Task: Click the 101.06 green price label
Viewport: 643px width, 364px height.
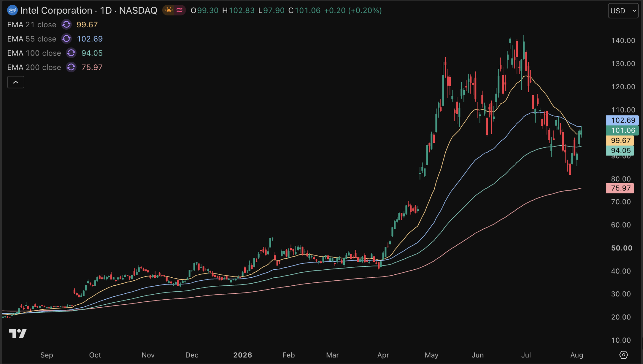Action: pos(622,130)
